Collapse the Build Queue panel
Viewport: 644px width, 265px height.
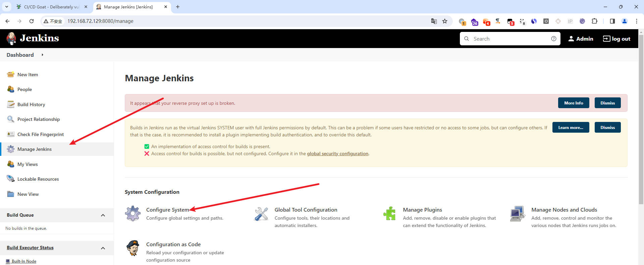[x=103, y=215]
